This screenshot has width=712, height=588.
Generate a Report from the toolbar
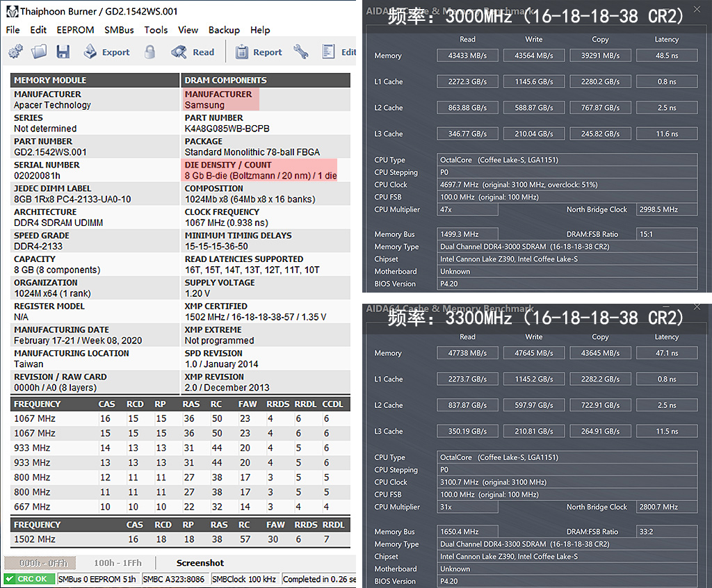click(259, 51)
